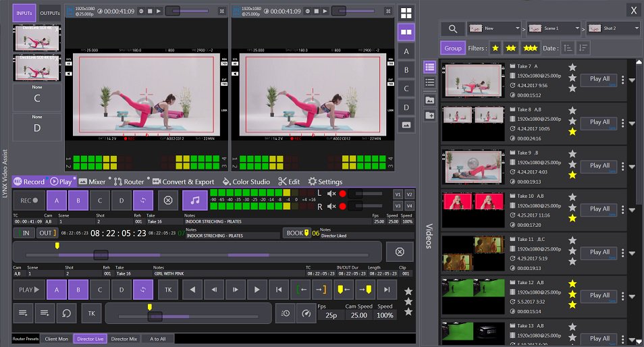Image resolution: width=644 pixels, height=347 pixels.
Task: Open the Color Studio tab
Action: click(x=246, y=182)
